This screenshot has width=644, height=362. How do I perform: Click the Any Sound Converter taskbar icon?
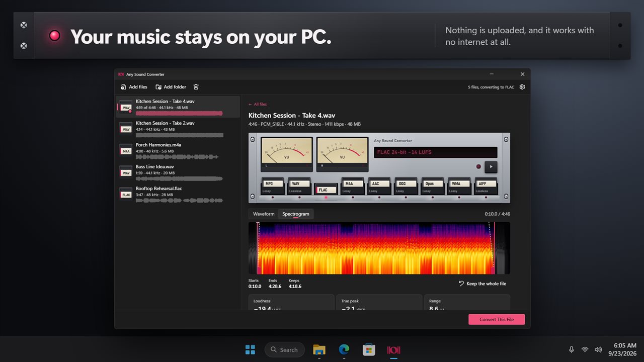pos(393,349)
